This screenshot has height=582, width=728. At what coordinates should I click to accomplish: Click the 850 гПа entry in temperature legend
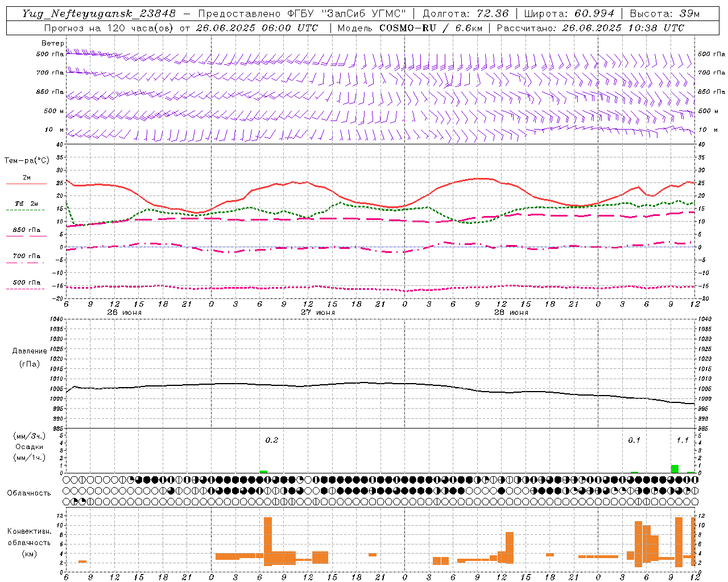(27, 230)
